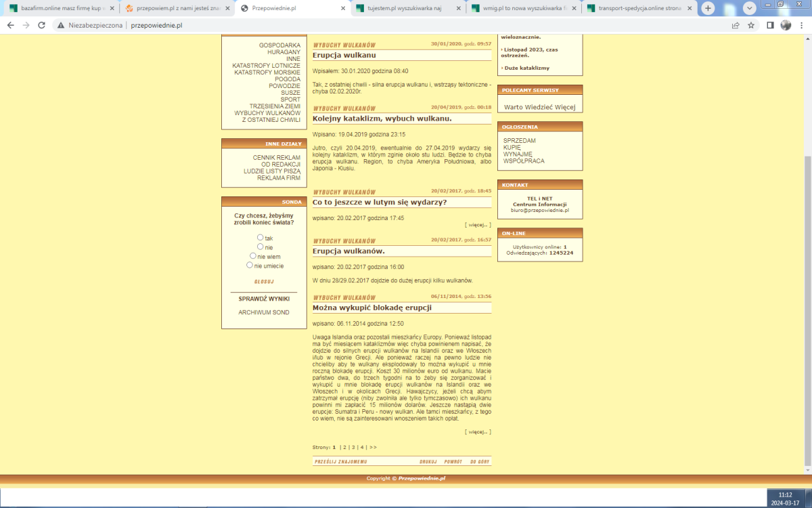Viewport: 812px width, 508px height.
Task: Select the 'nie wiem' poll option
Action: 253,256
